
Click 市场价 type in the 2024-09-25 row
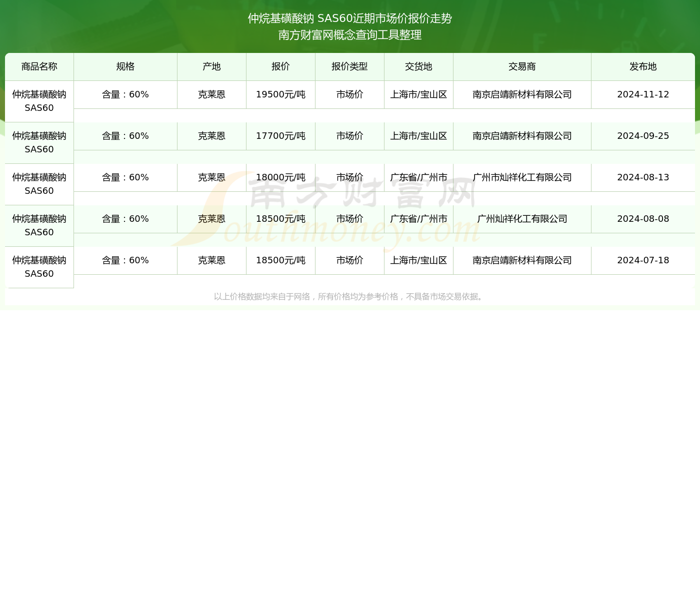click(349, 136)
